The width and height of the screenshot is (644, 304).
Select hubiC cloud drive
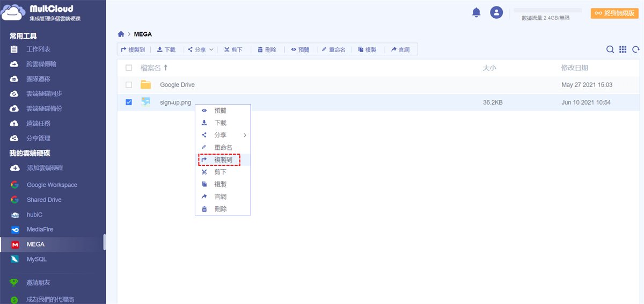click(34, 215)
